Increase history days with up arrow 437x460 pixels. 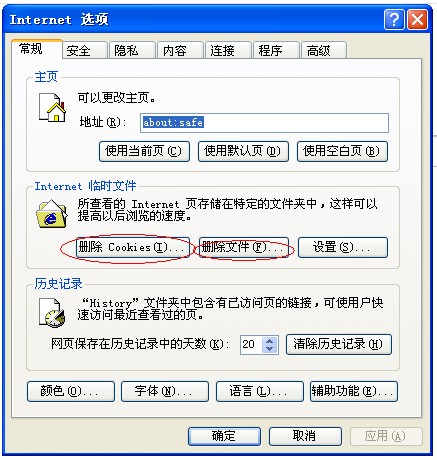269,340
